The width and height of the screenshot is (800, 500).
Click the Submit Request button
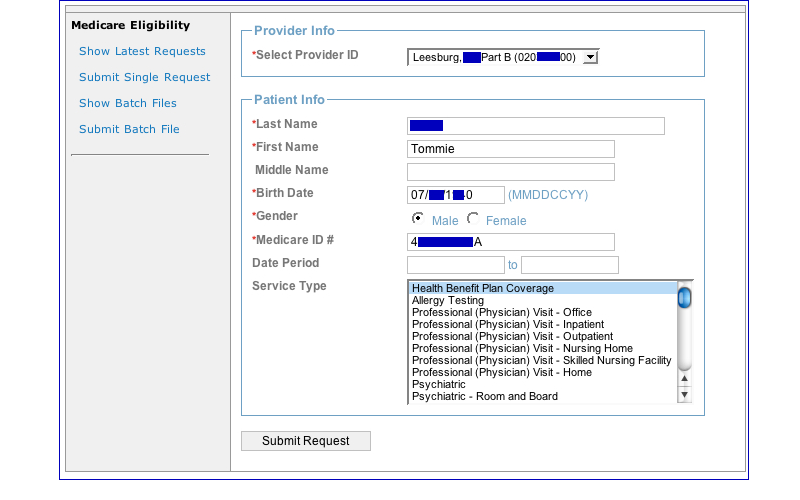point(306,441)
